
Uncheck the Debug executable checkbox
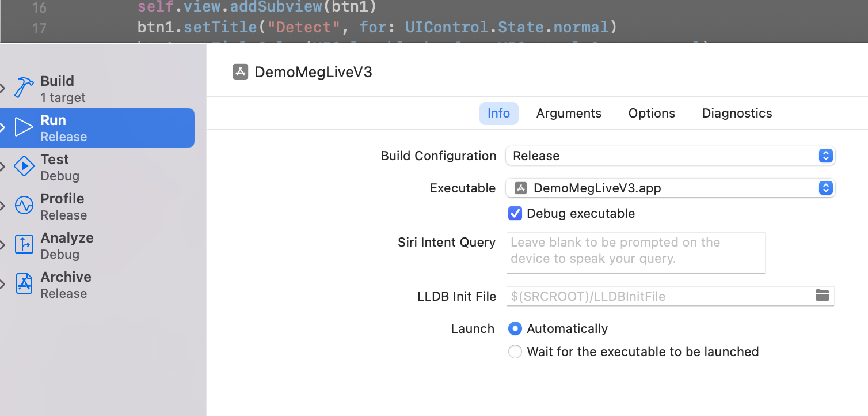(x=515, y=213)
